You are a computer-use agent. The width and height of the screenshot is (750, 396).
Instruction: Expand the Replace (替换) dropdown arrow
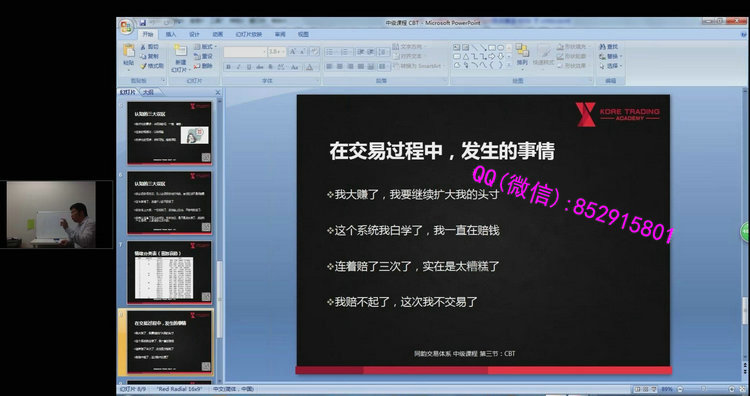(x=621, y=56)
